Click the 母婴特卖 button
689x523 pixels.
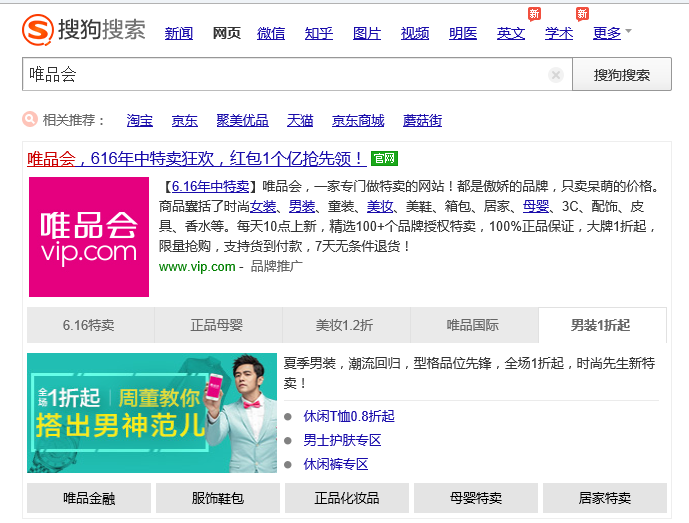point(478,497)
